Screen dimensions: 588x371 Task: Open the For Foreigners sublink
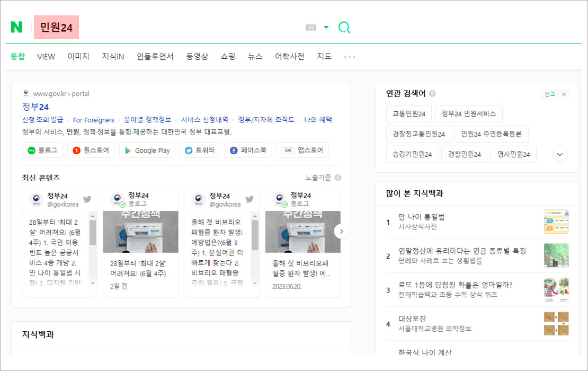coord(94,120)
